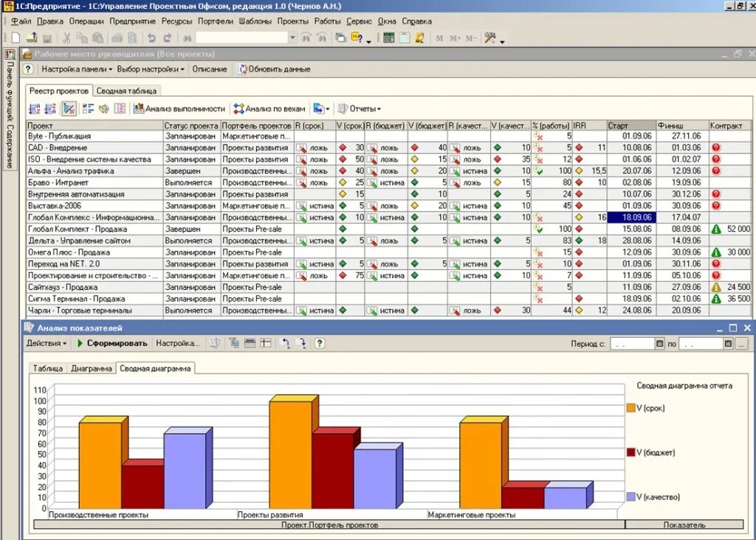Select the highlighted 18.09.06 start date cell

[631, 217]
